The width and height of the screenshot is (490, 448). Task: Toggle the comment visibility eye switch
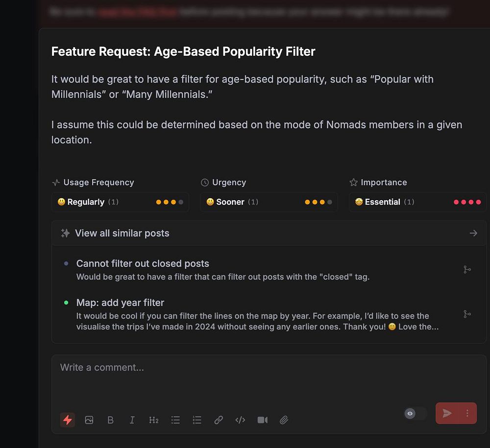coord(416,413)
